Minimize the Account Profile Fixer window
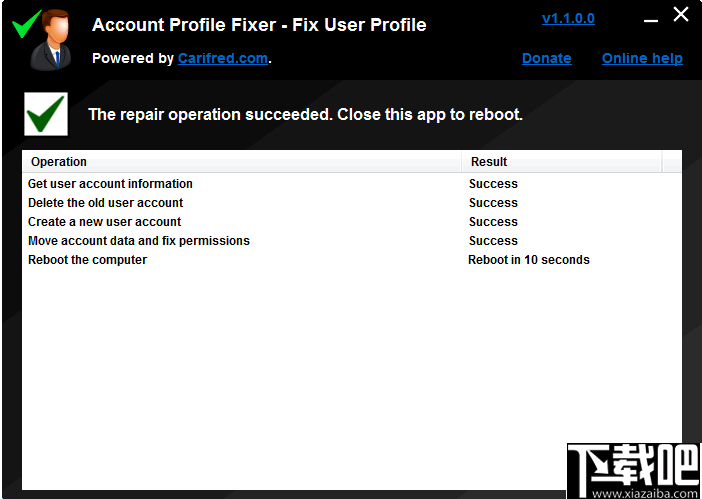The width and height of the screenshot is (702, 499). (651, 21)
